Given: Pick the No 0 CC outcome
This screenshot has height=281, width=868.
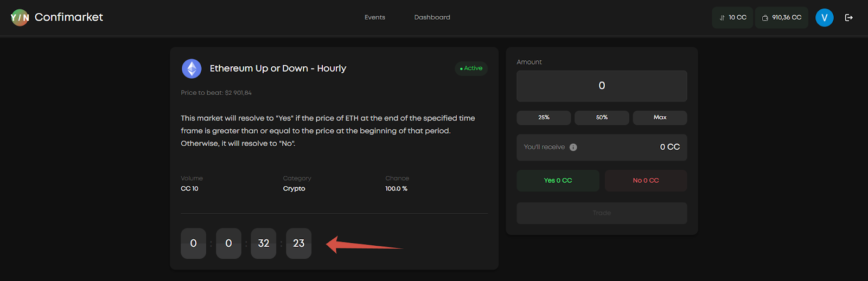Looking at the screenshot, I should point(646,181).
